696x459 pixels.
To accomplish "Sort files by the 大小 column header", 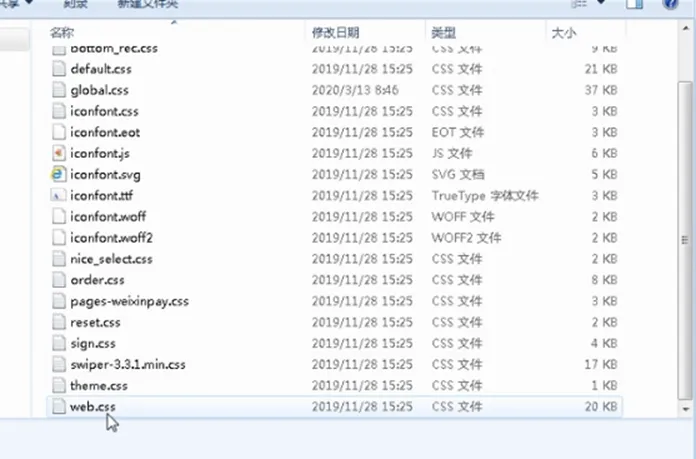I will [x=564, y=32].
